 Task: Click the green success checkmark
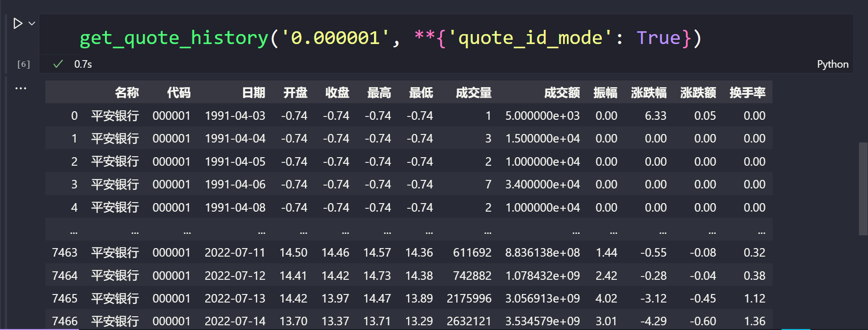(58, 64)
